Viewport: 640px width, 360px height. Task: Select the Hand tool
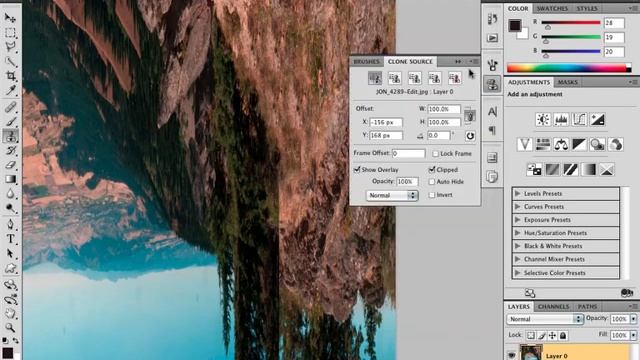pos(10,313)
